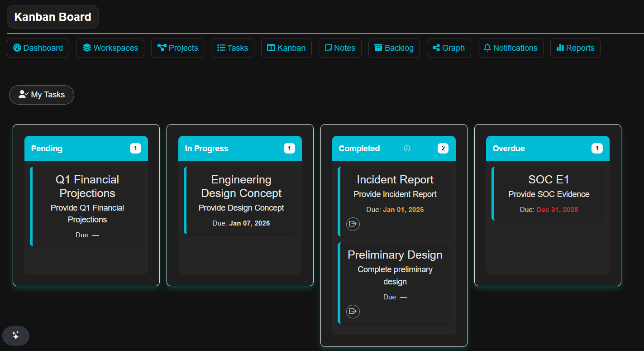Click the Dashboard pie chart icon
644x351 pixels.
17,48
